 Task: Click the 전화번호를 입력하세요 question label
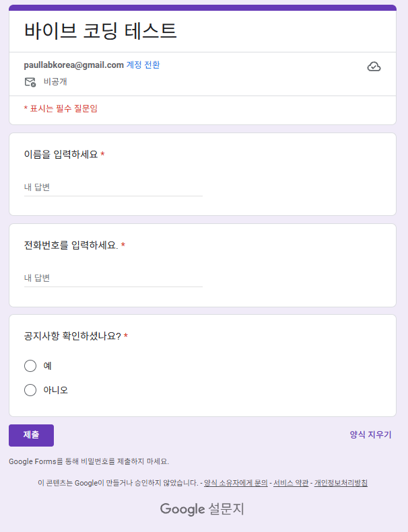coord(71,245)
